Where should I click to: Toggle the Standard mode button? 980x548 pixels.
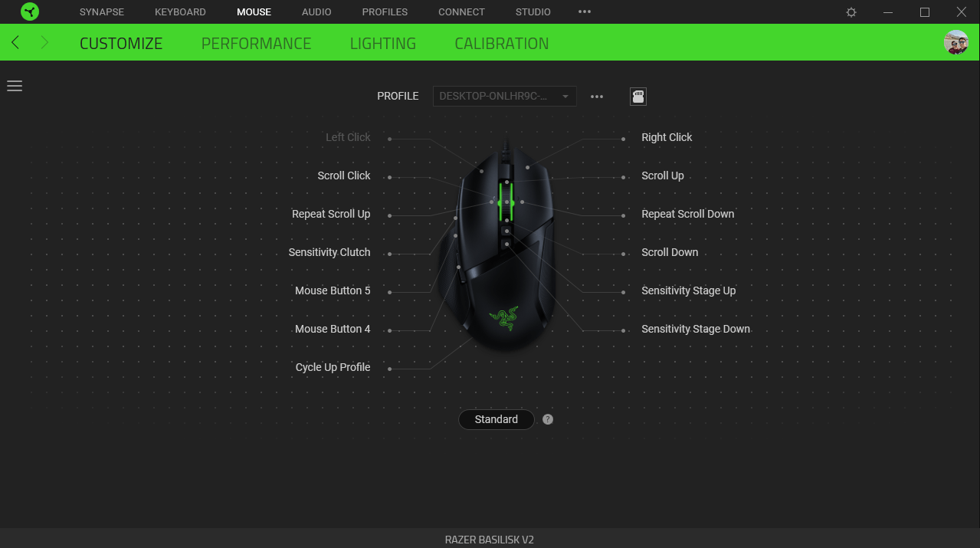pos(496,419)
